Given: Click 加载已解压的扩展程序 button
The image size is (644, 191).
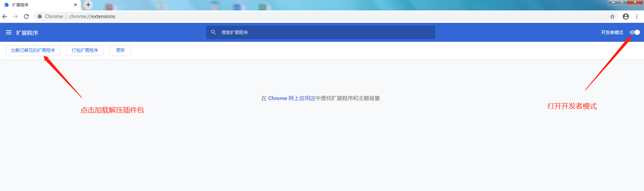Looking at the screenshot, I should (x=33, y=50).
